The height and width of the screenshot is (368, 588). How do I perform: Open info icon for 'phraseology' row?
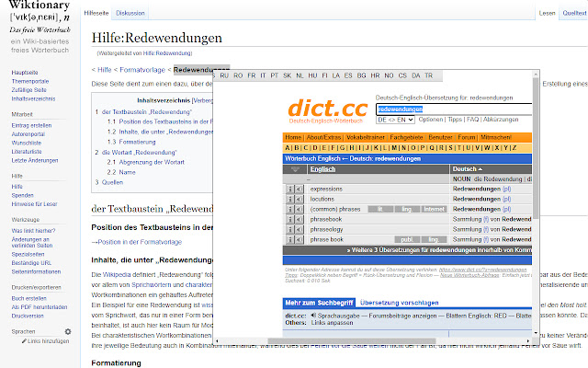pyautogui.click(x=290, y=229)
